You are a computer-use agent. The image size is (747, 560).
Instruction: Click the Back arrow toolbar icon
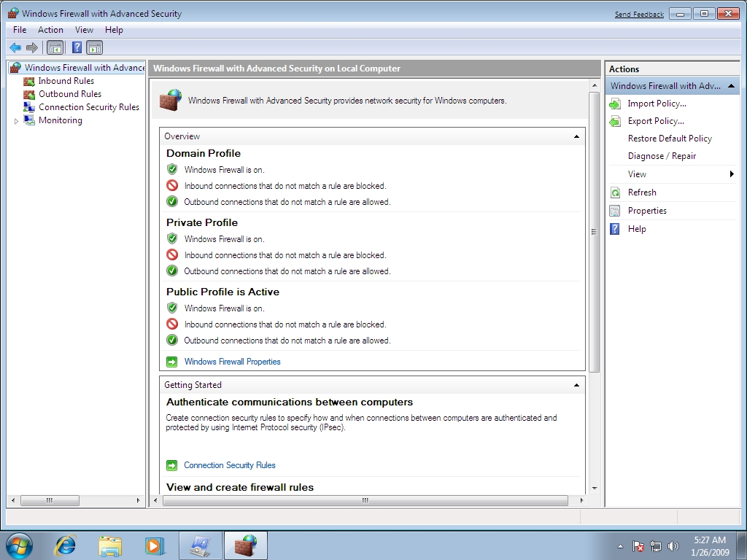point(15,48)
